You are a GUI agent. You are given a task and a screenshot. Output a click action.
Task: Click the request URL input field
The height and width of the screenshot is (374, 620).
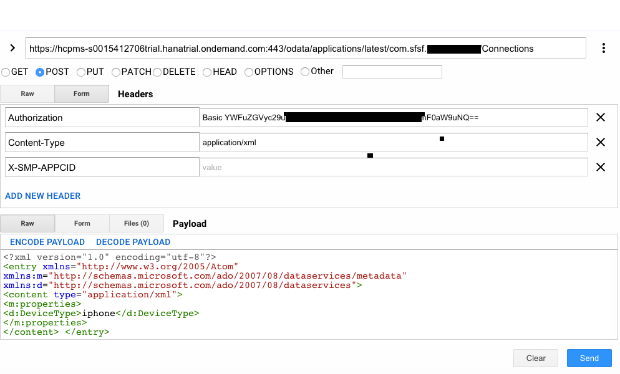coord(305,48)
